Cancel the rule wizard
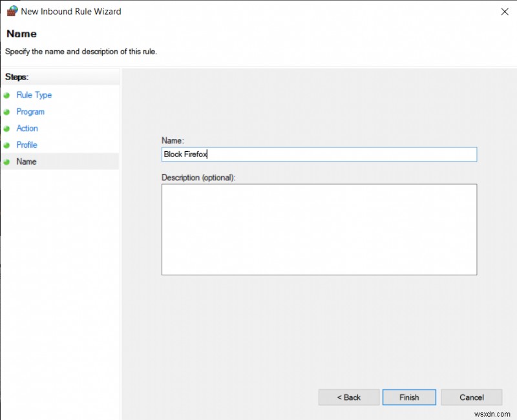This screenshot has width=517, height=420. (472, 397)
